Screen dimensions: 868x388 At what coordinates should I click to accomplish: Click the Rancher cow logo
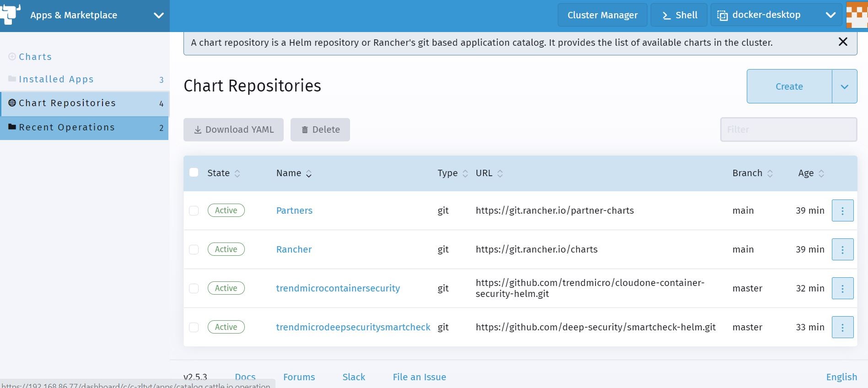coord(10,14)
